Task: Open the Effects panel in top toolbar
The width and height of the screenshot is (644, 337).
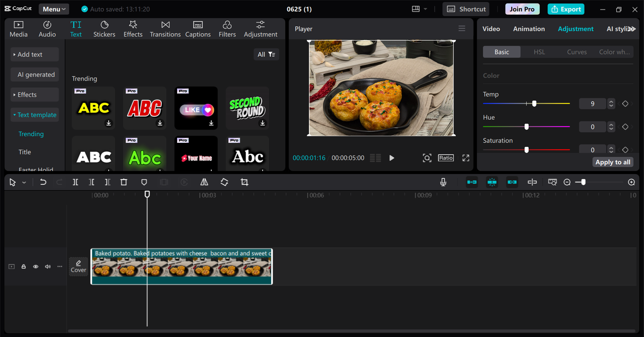Action: pos(133,29)
